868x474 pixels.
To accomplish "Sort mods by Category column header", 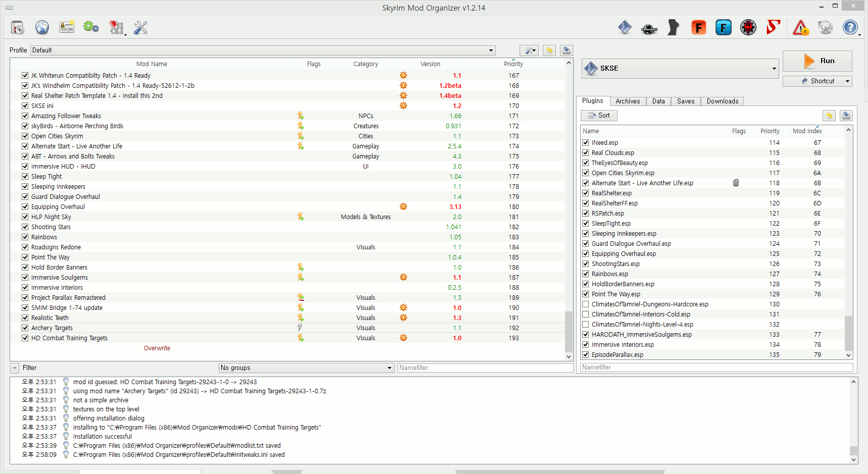I will click(x=366, y=64).
